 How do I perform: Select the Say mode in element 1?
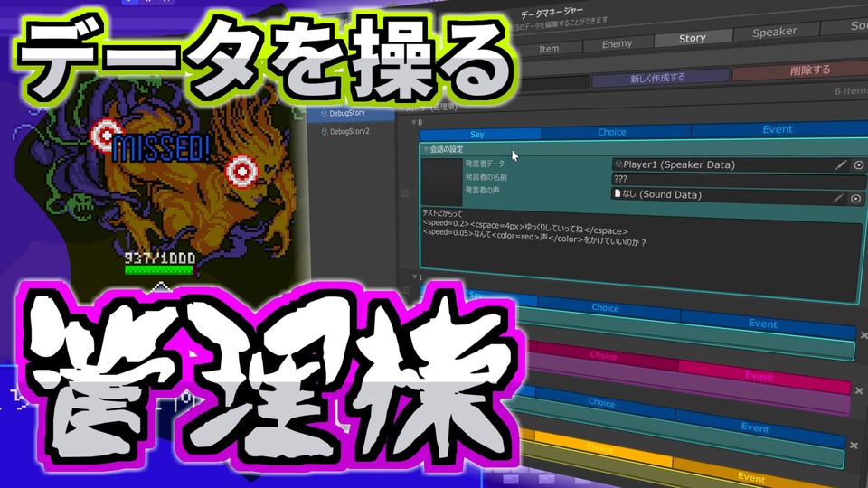476,295
